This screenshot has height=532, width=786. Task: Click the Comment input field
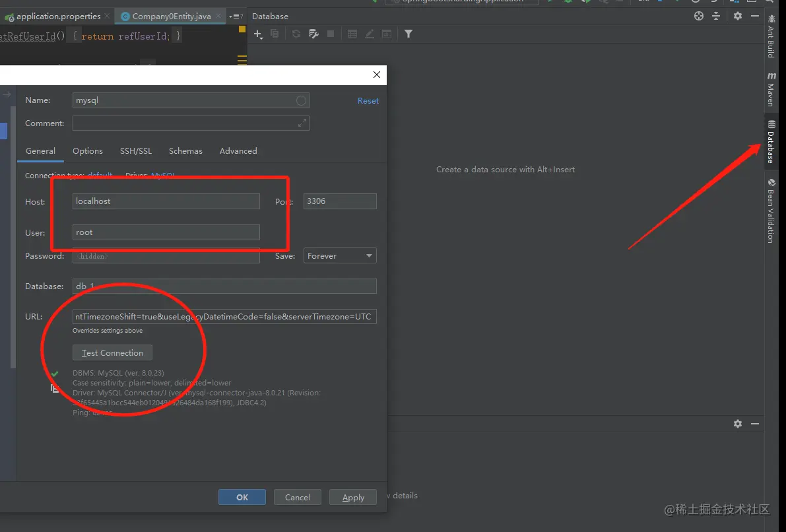[191, 123]
